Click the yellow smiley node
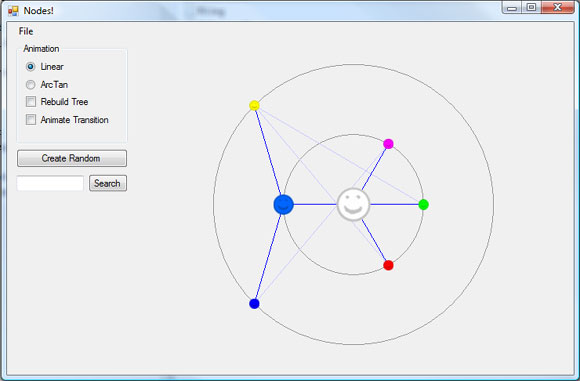580x381 pixels. click(x=254, y=105)
